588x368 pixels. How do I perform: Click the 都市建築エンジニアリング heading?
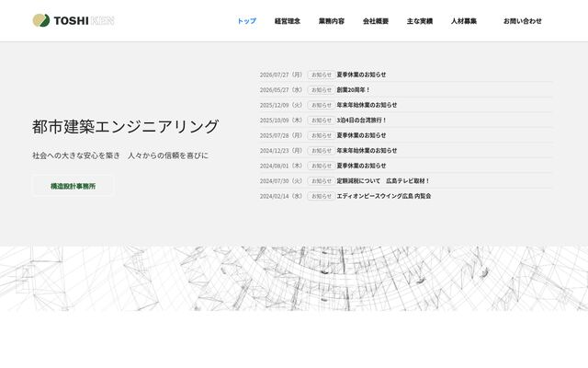click(125, 127)
